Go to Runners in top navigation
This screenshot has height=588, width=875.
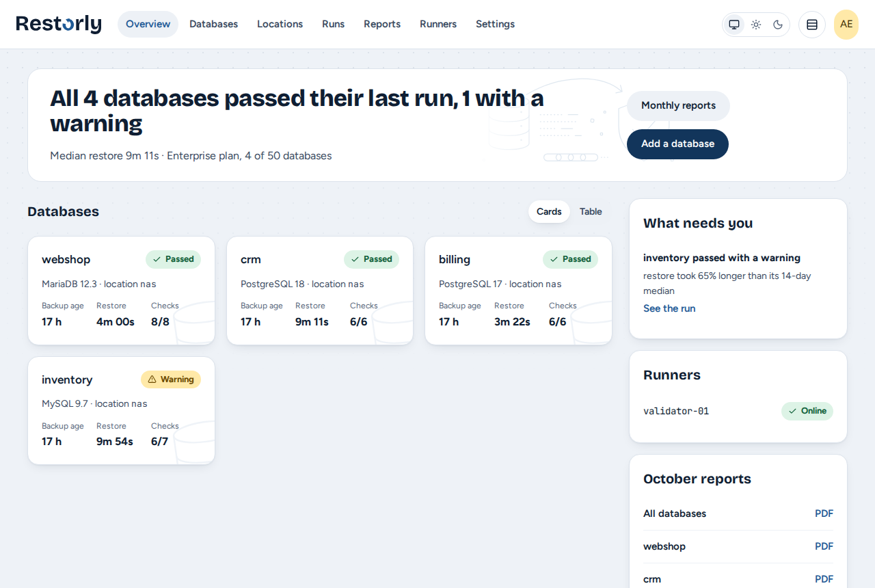438,24
